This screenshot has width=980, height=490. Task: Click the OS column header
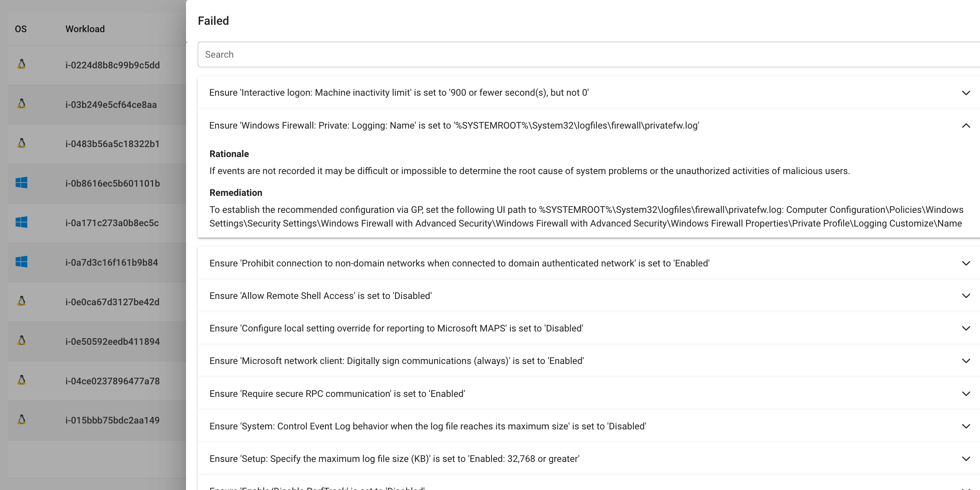click(21, 29)
